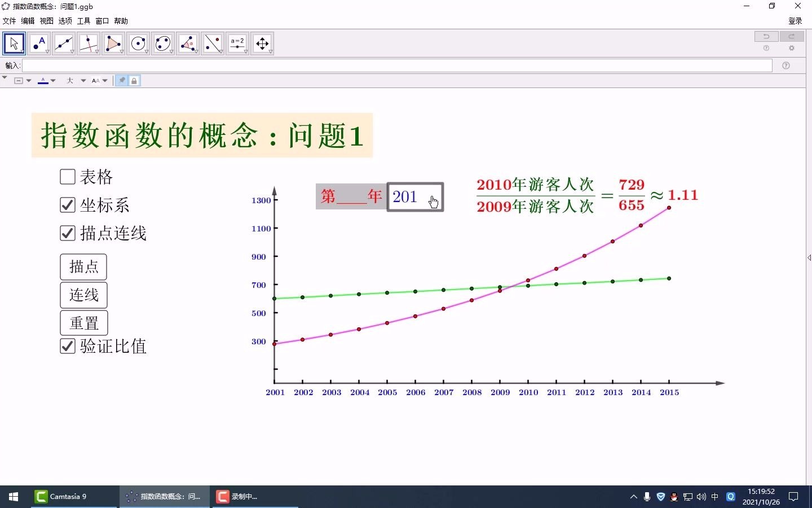The height and width of the screenshot is (508, 812).
Task: Click the QQ penguin tray icon
Action: (674, 497)
